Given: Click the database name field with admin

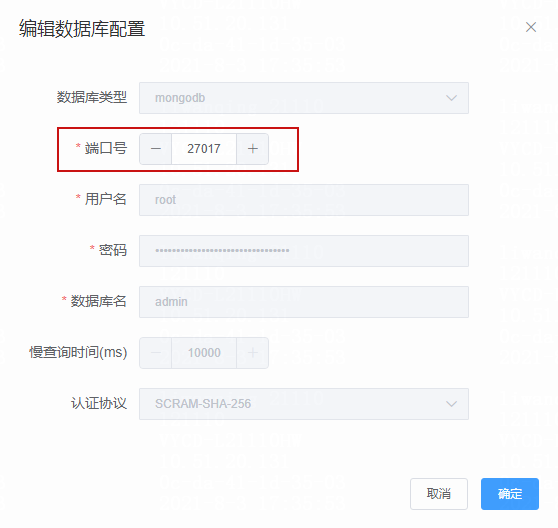Looking at the screenshot, I should [304, 302].
